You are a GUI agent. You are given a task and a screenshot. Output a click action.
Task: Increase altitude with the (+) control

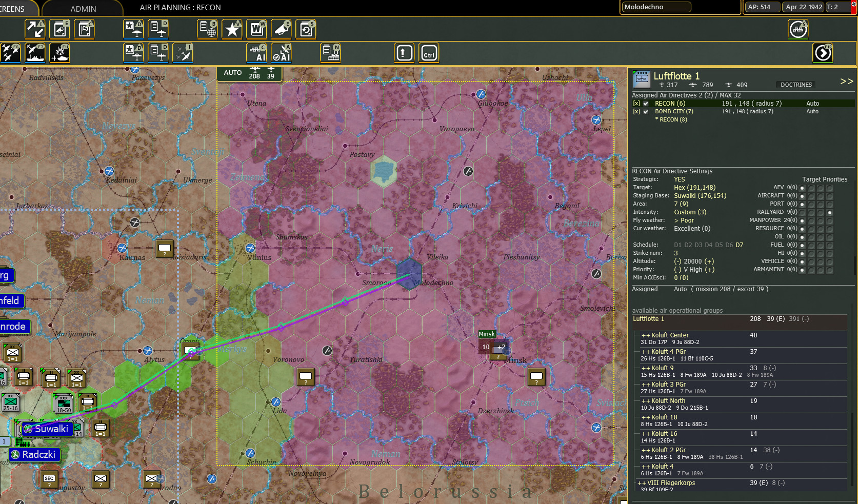click(709, 261)
